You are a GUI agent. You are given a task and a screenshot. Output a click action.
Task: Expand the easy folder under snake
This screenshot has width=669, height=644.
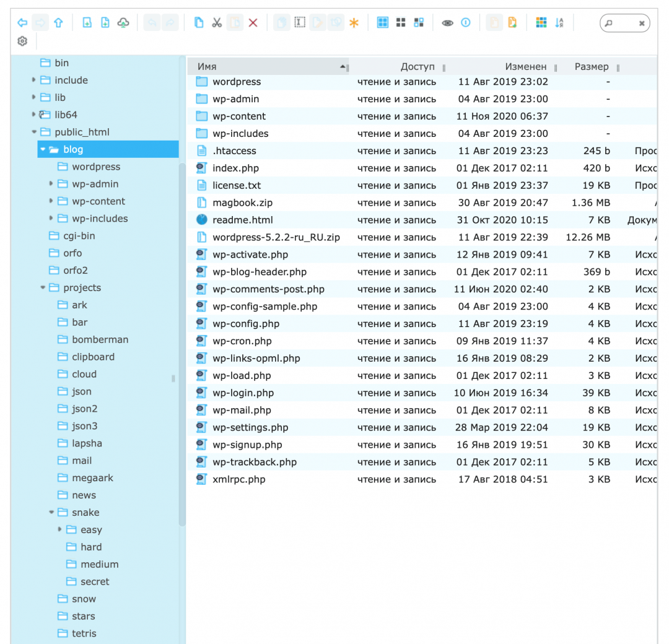[60, 529]
